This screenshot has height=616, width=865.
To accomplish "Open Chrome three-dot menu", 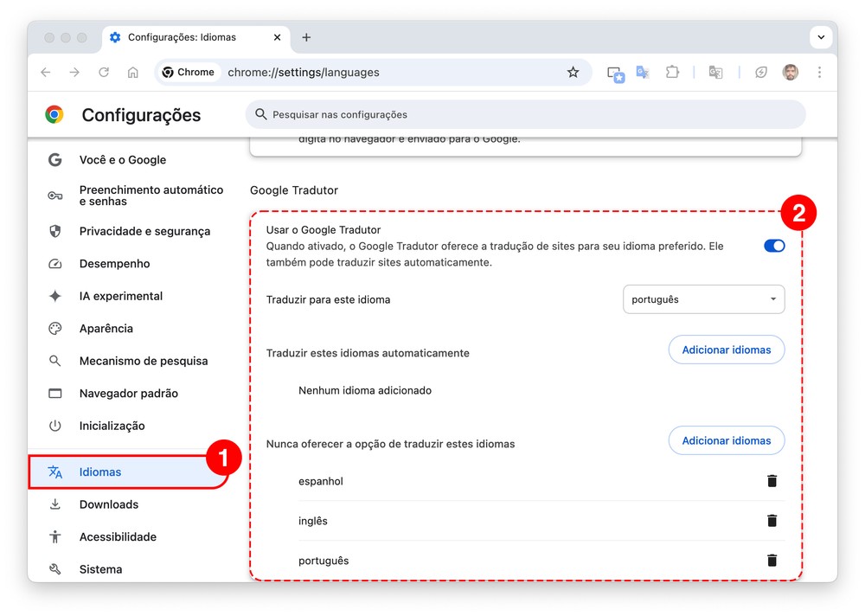I will point(819,73).
